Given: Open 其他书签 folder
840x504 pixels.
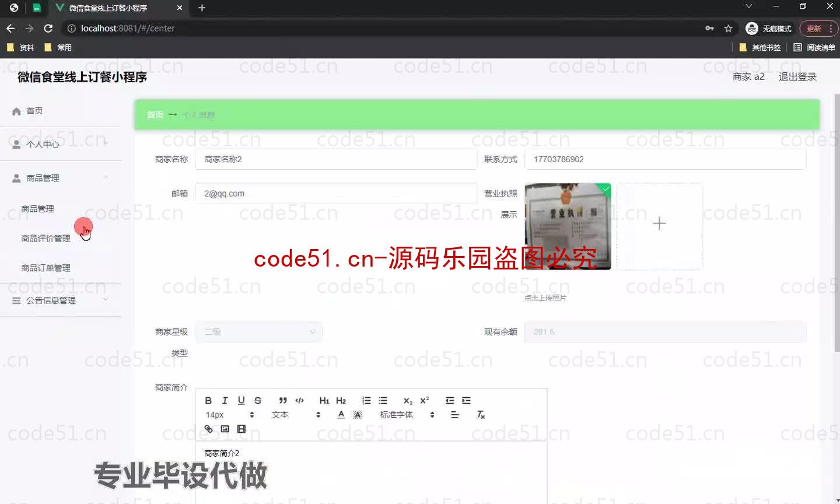Looking at the screenshot, I should tap(760, 47).
